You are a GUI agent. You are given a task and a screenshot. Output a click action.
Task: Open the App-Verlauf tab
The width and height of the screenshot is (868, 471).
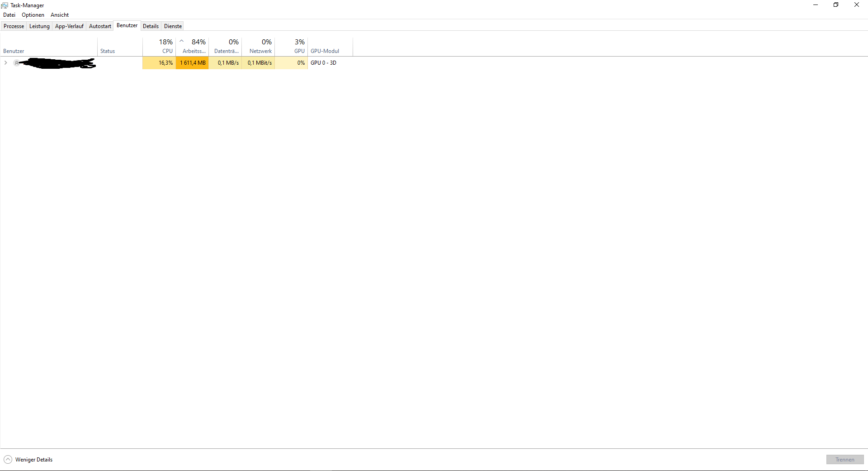click(x=70, y=26)
